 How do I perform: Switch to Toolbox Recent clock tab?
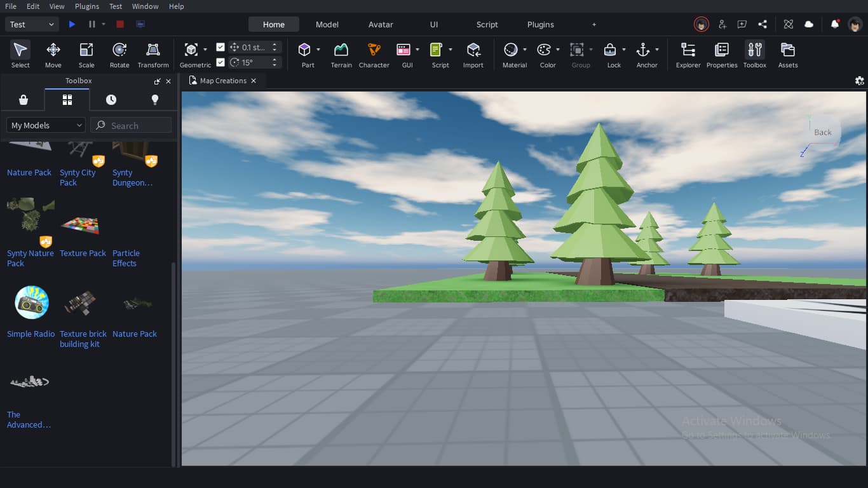click(111, 100)
